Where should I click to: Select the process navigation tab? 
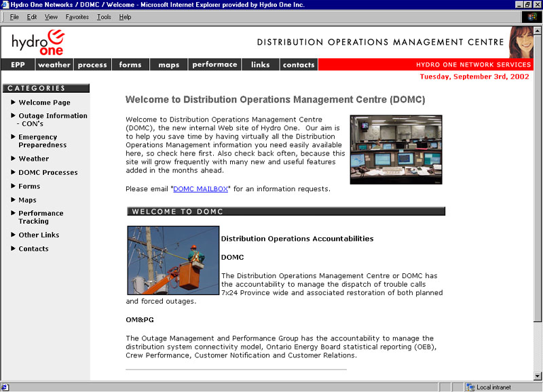point(92,64)
